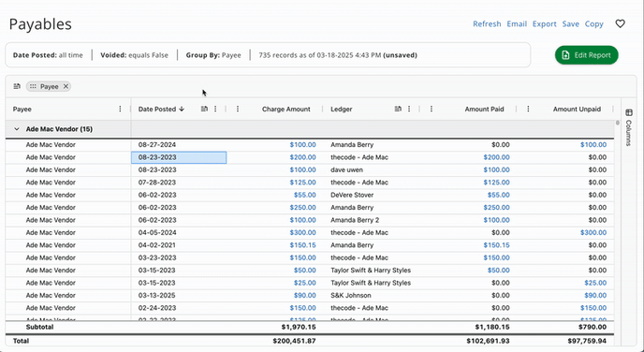Click the Email link
The height and width of the screenshot is (352, 644).
[x=517, y=23]
